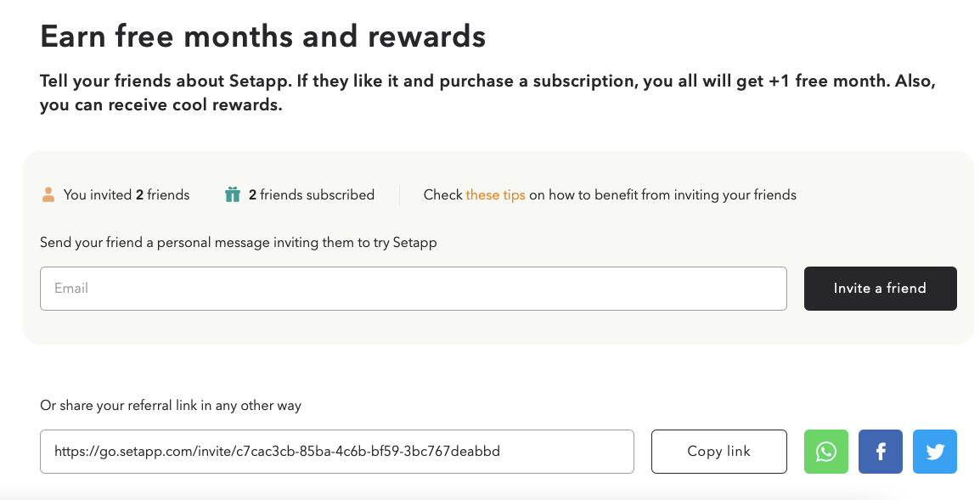The image size is (980, 500).
Task: Focus the Email input field
Action: (414, 288)
